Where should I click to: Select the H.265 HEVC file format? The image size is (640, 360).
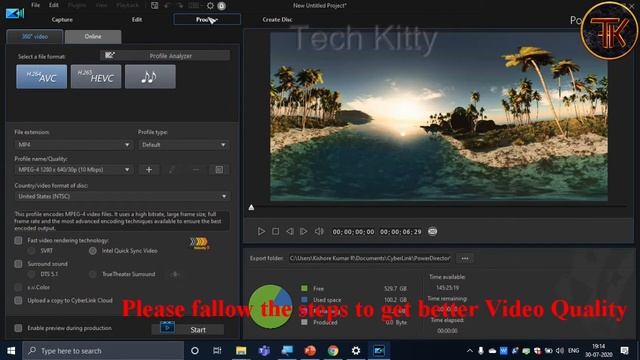(96, 77)
